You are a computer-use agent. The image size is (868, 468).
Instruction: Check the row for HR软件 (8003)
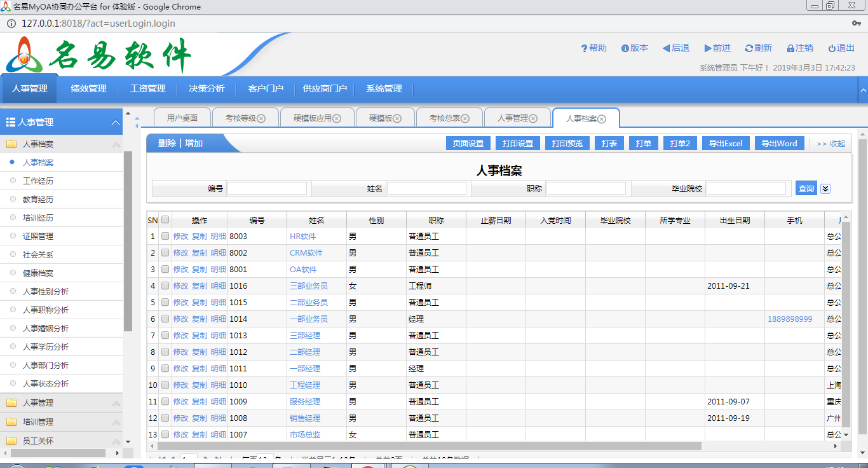click(x=165, y=236)
